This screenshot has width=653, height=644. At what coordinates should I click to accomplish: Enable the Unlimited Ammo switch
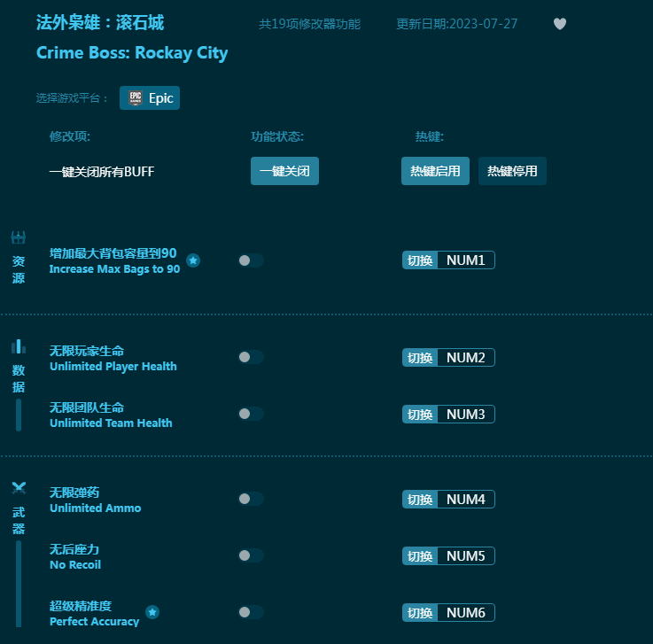pos(251,499)
